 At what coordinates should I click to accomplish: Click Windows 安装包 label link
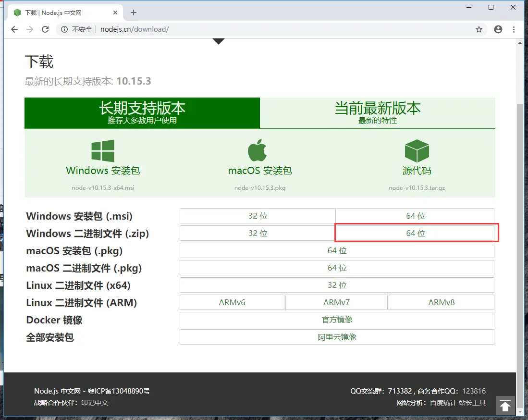(103, 171)
